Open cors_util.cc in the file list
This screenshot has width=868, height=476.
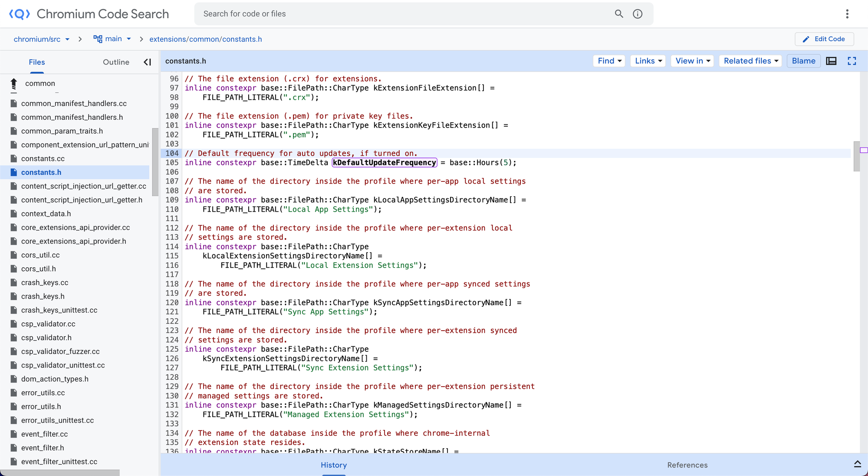coord(40,255)
